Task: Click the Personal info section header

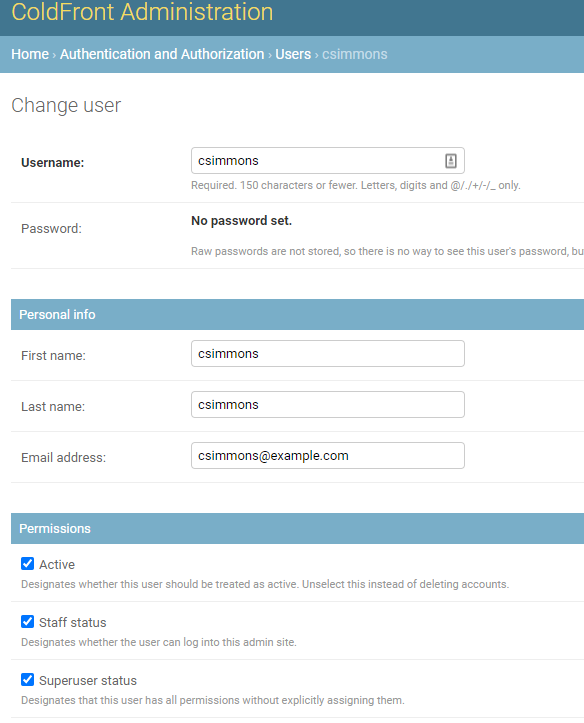Action: (x=297, y=314)
